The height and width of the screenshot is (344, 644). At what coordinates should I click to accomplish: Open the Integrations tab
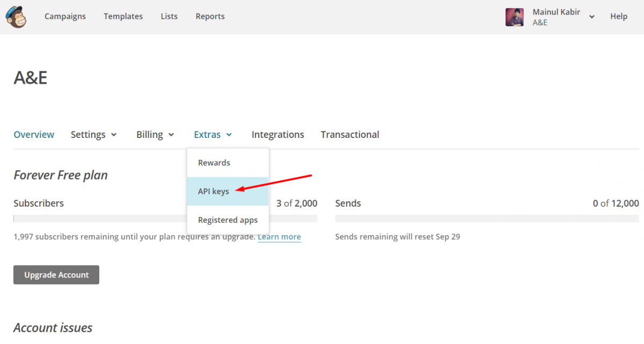pos(277,134)
